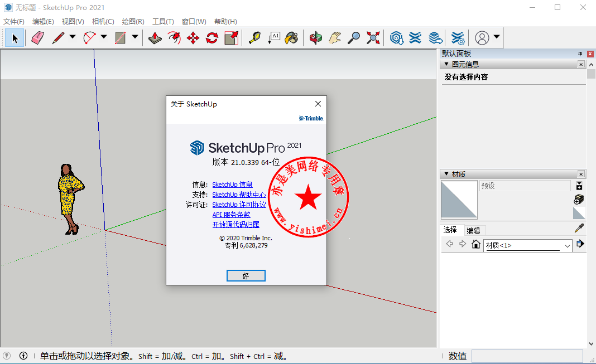This screenshot has width=596, height=364.
Task: Click the 好 button in About dialog
Action: click(246, 276)
